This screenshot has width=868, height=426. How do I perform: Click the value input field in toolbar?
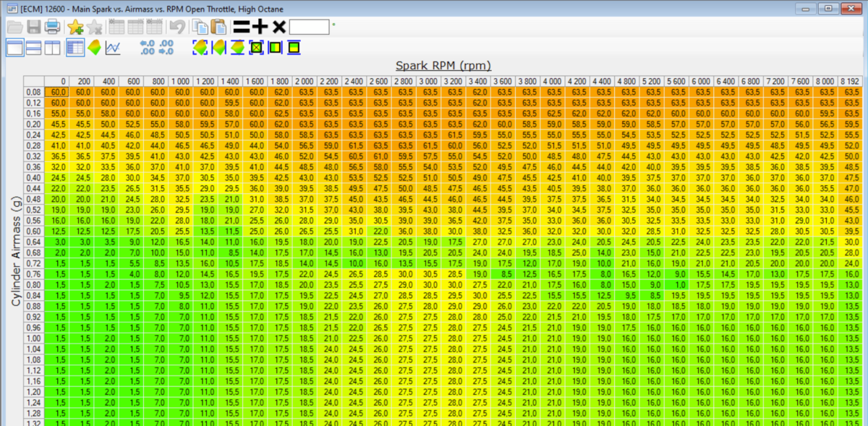309,27
